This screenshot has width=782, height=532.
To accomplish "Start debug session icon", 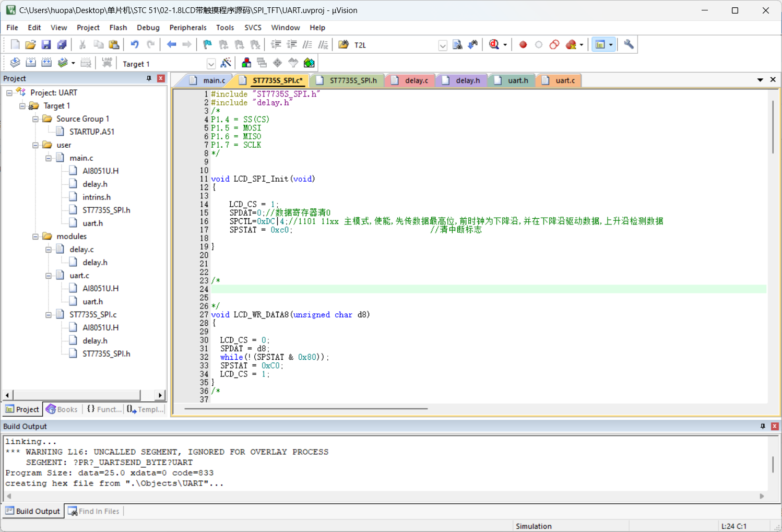I will pos(494,45).
